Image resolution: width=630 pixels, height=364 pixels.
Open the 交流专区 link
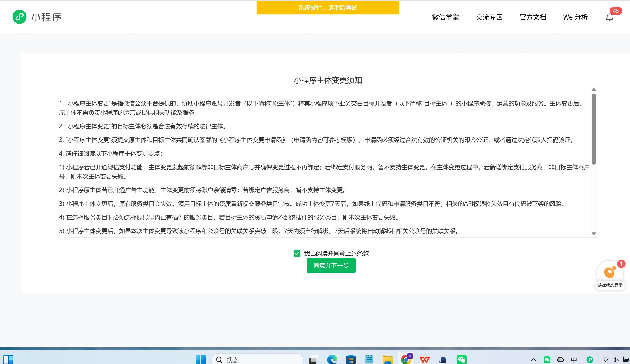click(x=489, y=17)
